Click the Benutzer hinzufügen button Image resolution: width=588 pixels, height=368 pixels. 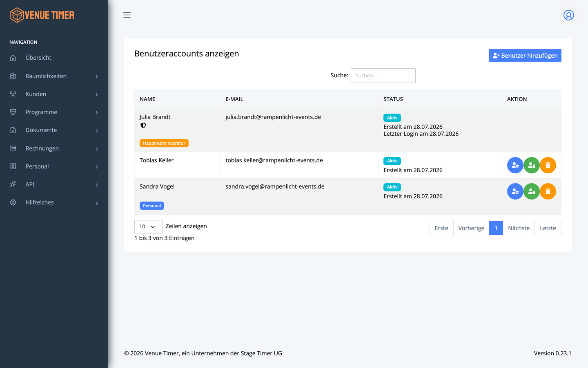tap(525, 56)
